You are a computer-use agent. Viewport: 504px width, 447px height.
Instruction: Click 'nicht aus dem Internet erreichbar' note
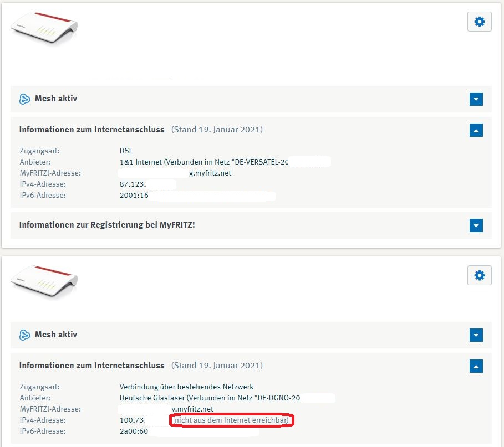tap(231, 420)
